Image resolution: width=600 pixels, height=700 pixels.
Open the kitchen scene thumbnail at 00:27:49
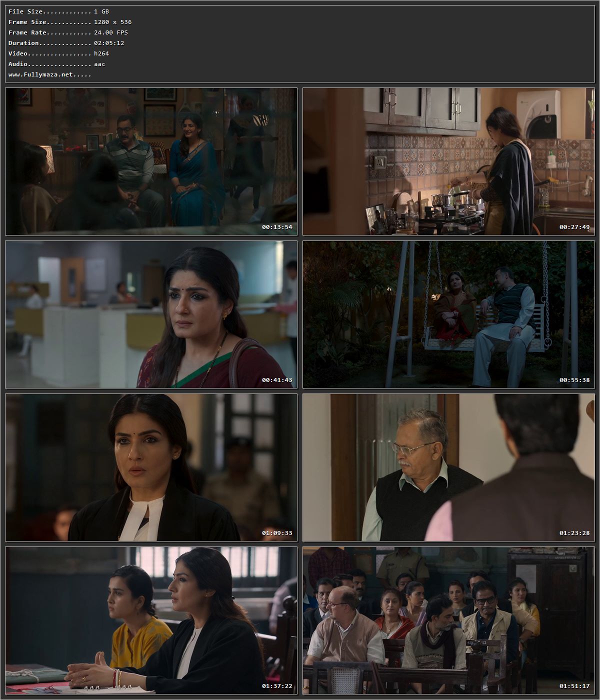point(449,161)
